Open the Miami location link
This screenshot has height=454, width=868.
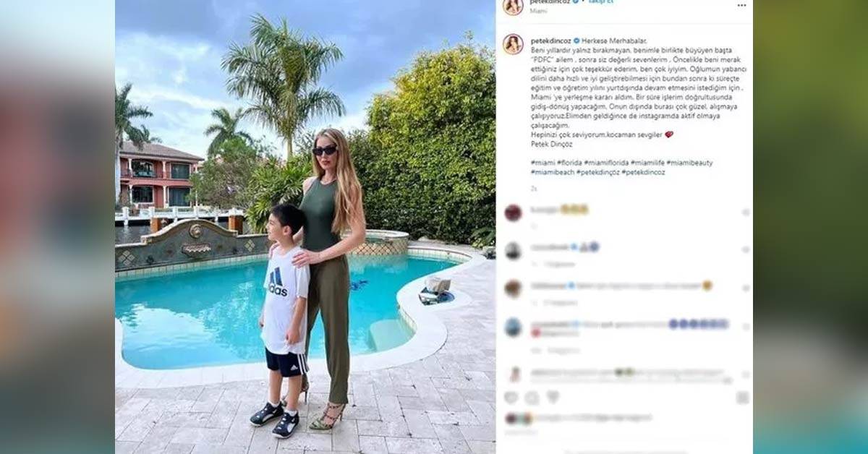[538, 12]
